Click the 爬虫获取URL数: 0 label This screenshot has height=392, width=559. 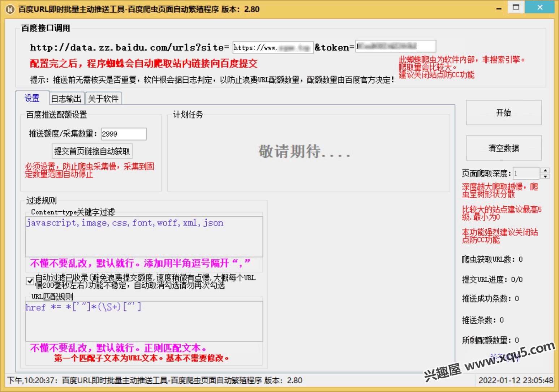[x=492, y=259]
